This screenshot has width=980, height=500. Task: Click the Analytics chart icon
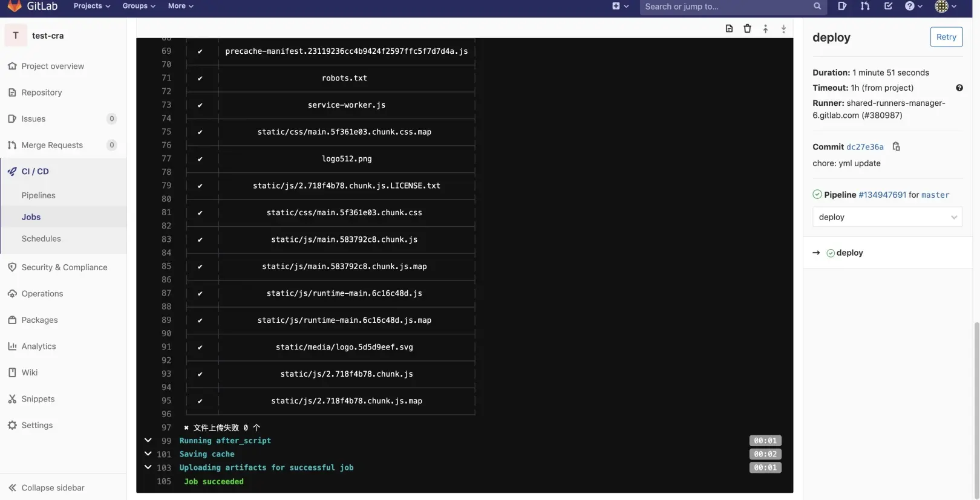click(12, 346)
